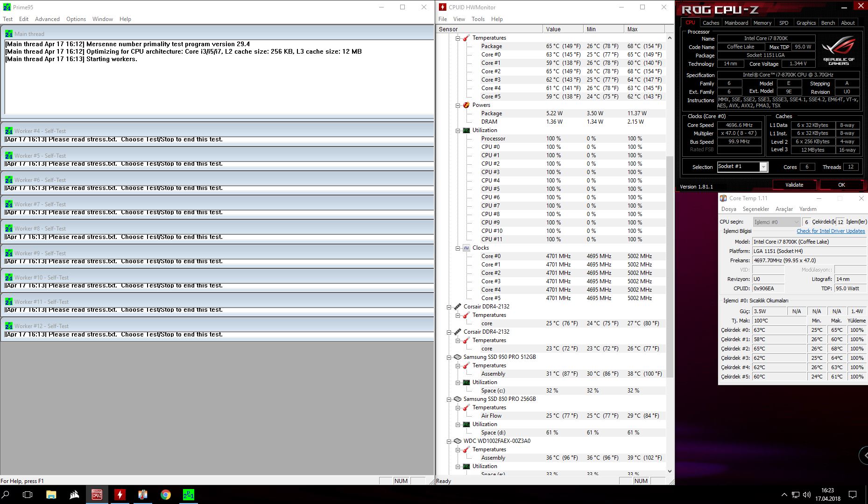This screenshot has width=868, height=504.
Task: Switch to the Bench tab in CPU-Z
Action: click(828, 22)
